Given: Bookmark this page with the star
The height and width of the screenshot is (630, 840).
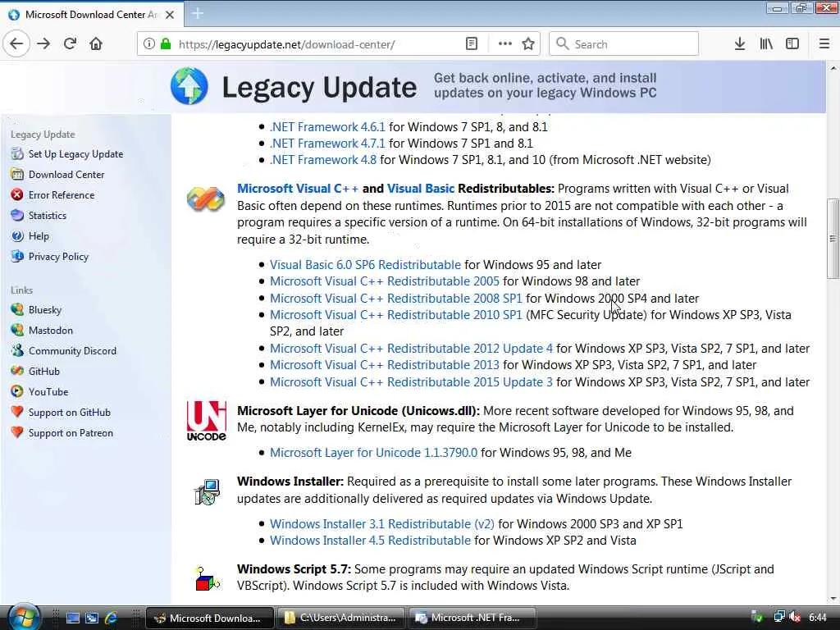Looking at the screenshot, I should [x=528, y=44].
